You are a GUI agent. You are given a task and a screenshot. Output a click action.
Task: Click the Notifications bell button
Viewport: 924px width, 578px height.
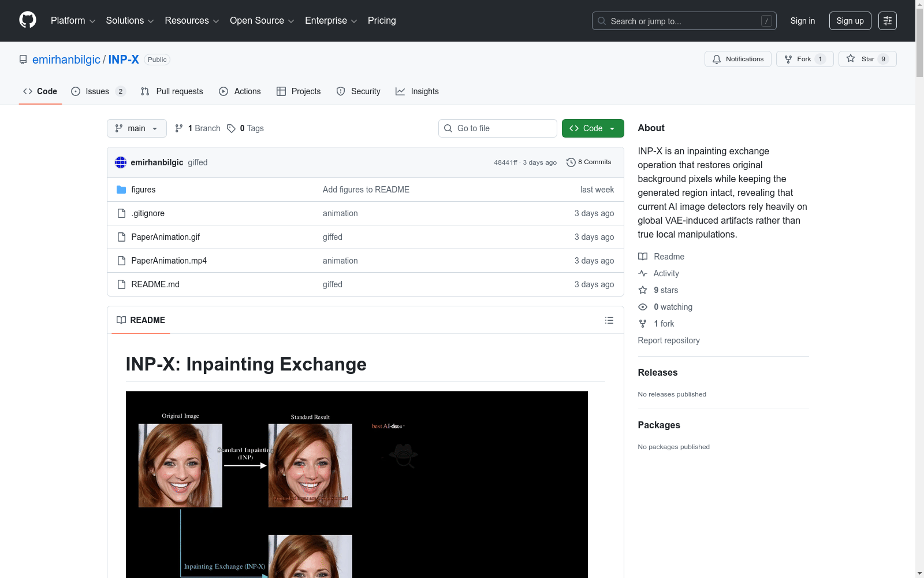738,59
